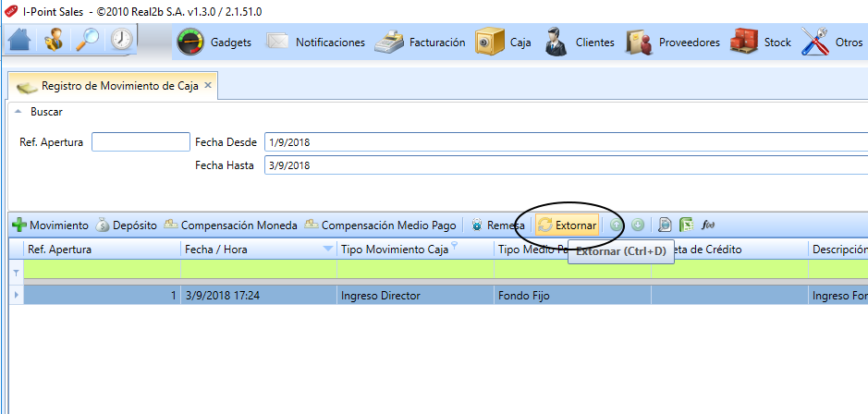
Task: Open filter on Tipo Movimiento Caja column
Action: (455, 247)
